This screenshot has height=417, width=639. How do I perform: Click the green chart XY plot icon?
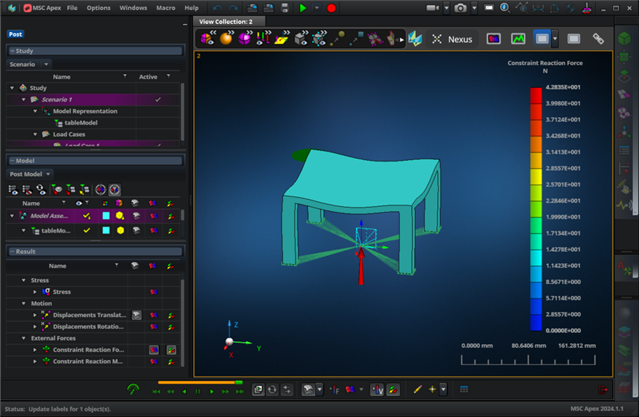pos(518,39)
